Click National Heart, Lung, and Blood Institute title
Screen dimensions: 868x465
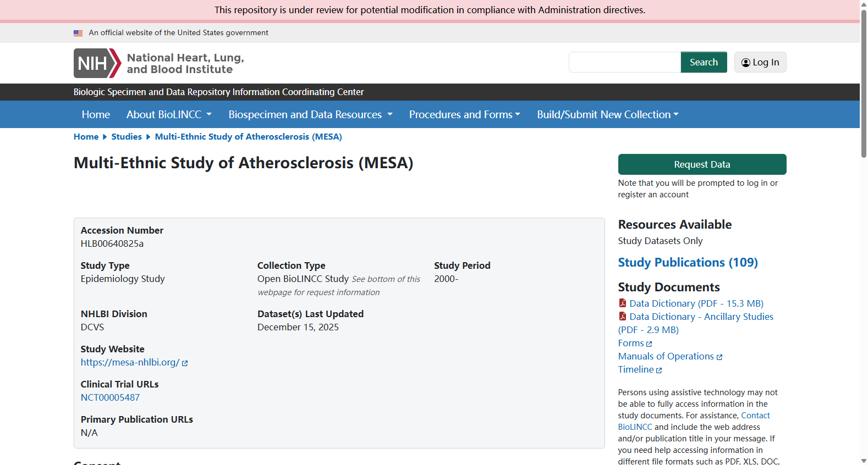click(x=185, y=64)
